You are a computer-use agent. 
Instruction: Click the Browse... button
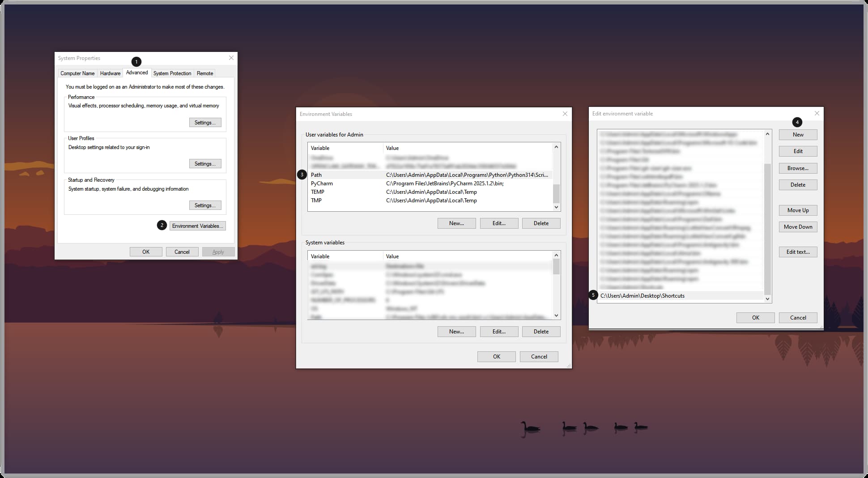pyautogui.click(x=798, y=168)
